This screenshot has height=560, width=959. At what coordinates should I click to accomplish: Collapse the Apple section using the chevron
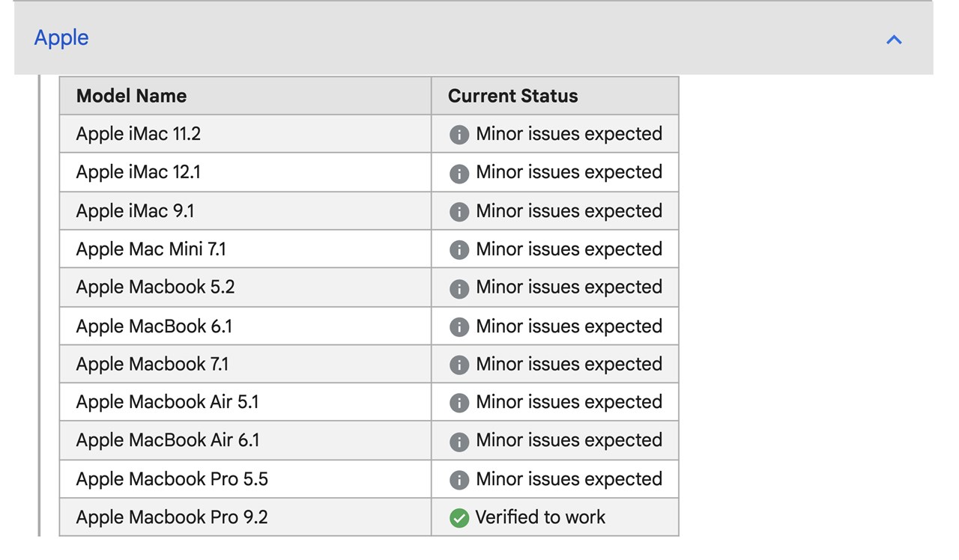point(894,40)
